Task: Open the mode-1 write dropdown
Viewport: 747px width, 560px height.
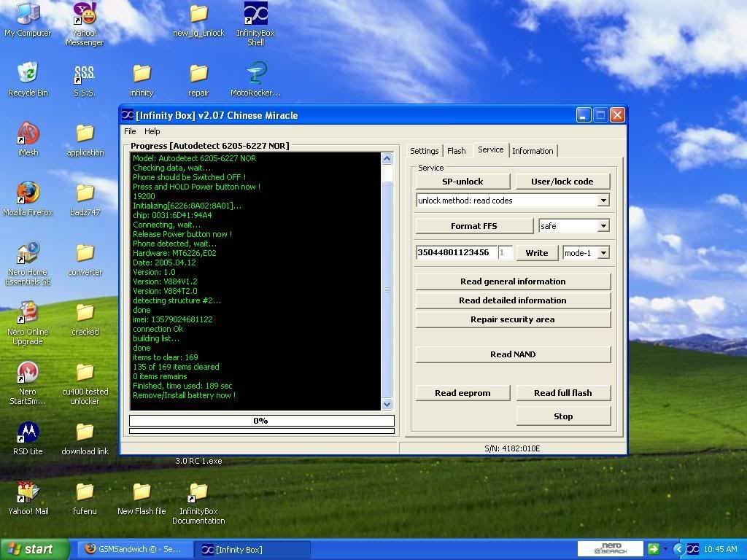Action: [603, 253]
